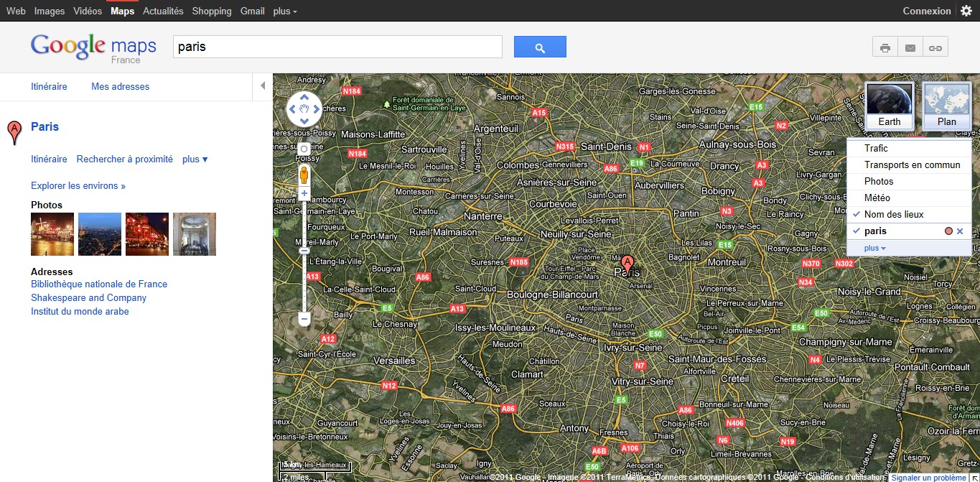980x482 pixels.
Task: Click the zoom slider handle
Action: coord(304,250)
